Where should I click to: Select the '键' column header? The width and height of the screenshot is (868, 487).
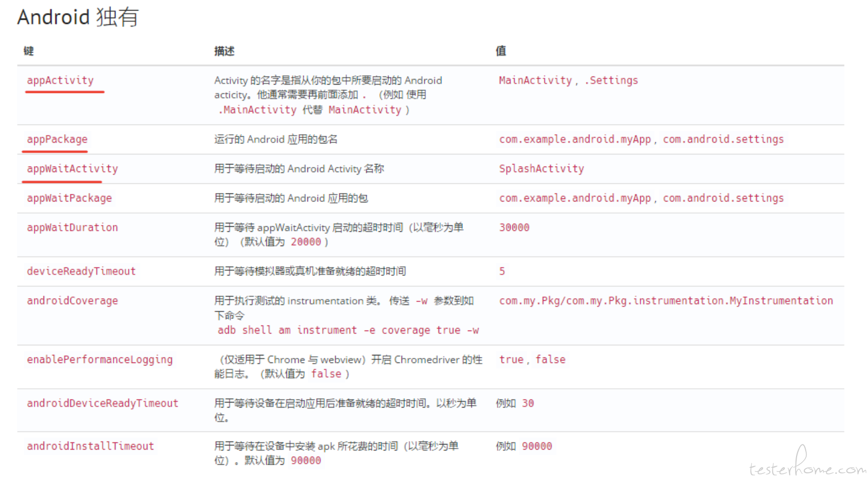tap(29, 51)
